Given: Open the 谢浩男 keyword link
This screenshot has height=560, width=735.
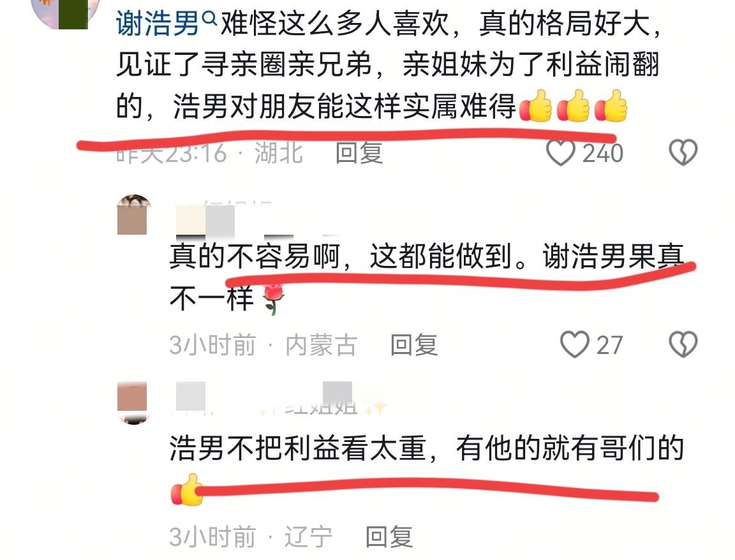Looking at the screenshot, I should (158, 24).
